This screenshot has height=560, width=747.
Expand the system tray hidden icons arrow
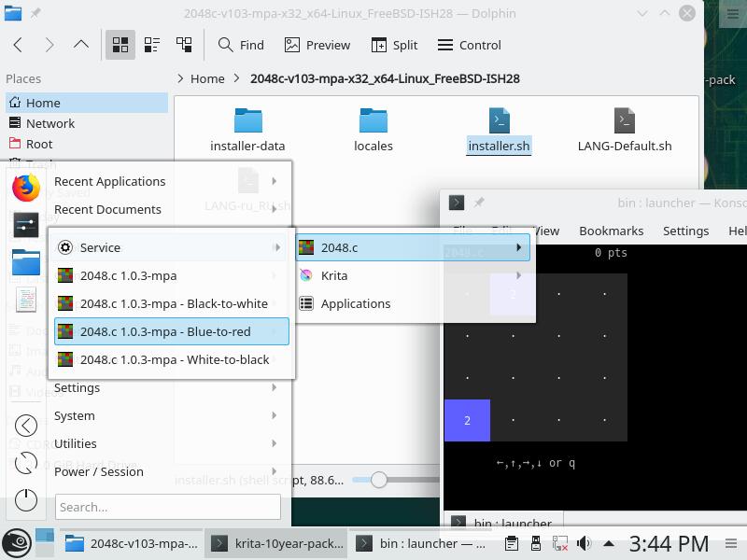tap(609, 543)
